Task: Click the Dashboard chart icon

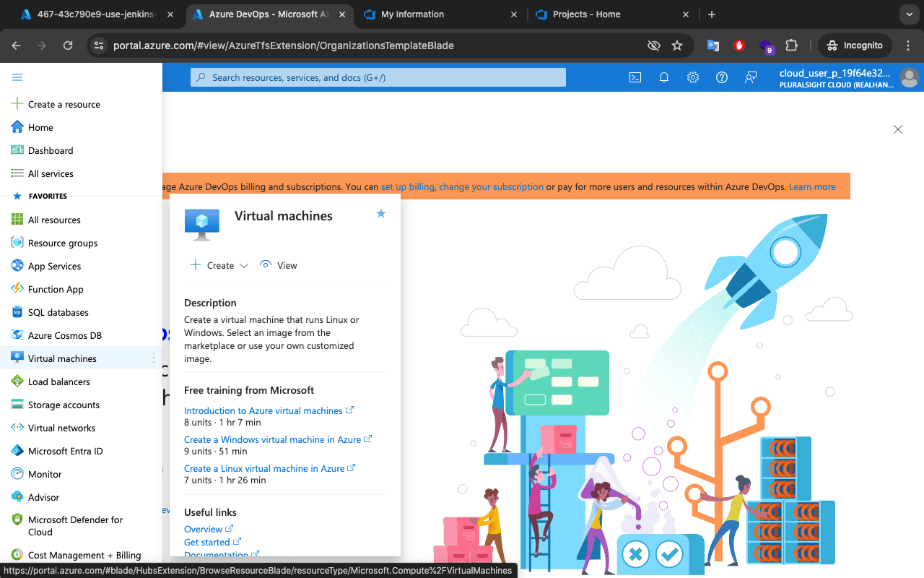Action: click(17, 150)
